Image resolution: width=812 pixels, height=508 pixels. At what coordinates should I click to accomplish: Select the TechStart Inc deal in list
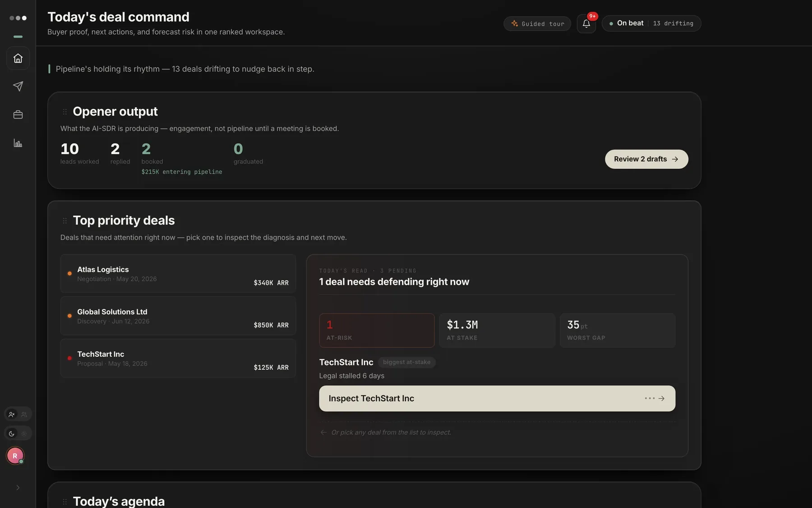coord(178,359)
